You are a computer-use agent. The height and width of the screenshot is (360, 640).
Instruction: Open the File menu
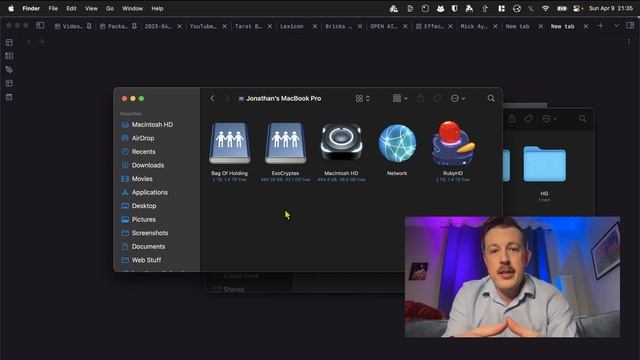53,8
